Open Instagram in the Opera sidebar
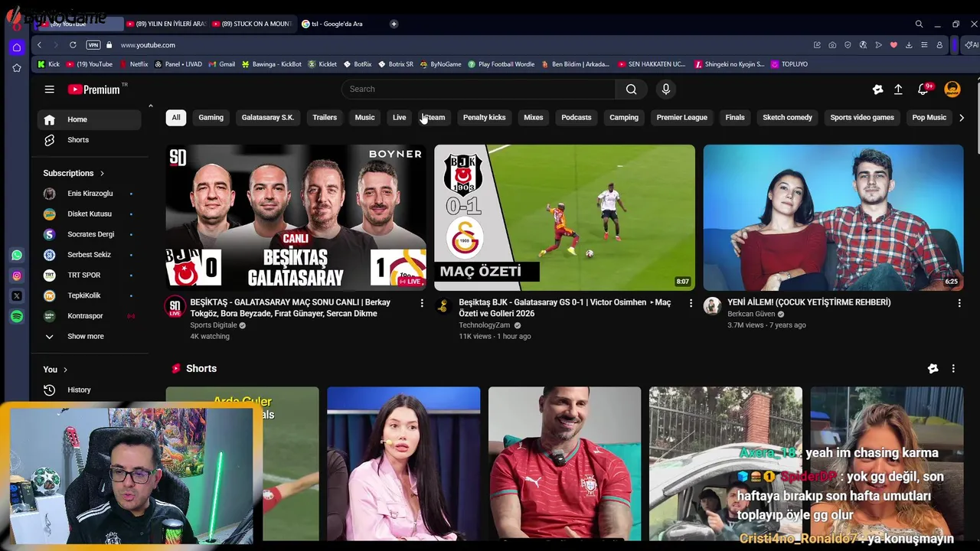The width and height of the screenshot is (980, 551). click(x=17, y=275)
